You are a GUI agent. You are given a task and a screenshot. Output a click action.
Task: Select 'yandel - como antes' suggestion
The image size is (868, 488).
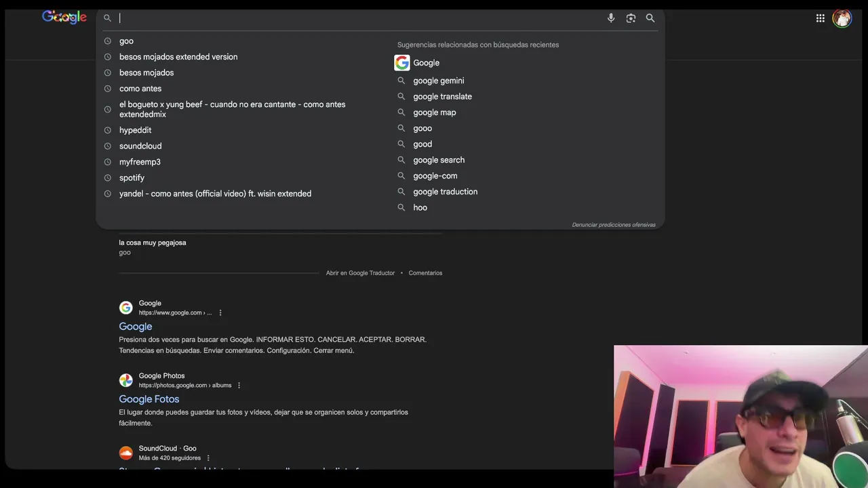(x=215, y=194)
